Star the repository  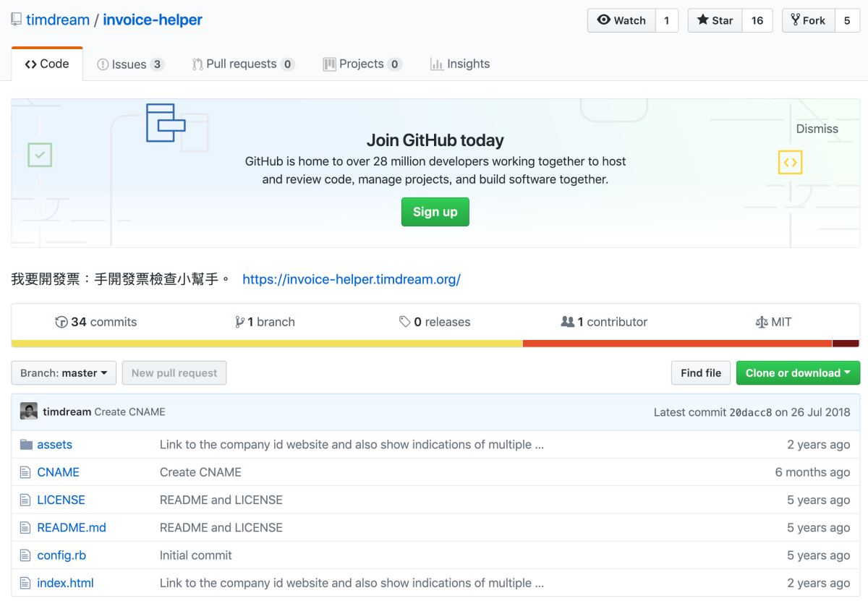pos(715,20)
